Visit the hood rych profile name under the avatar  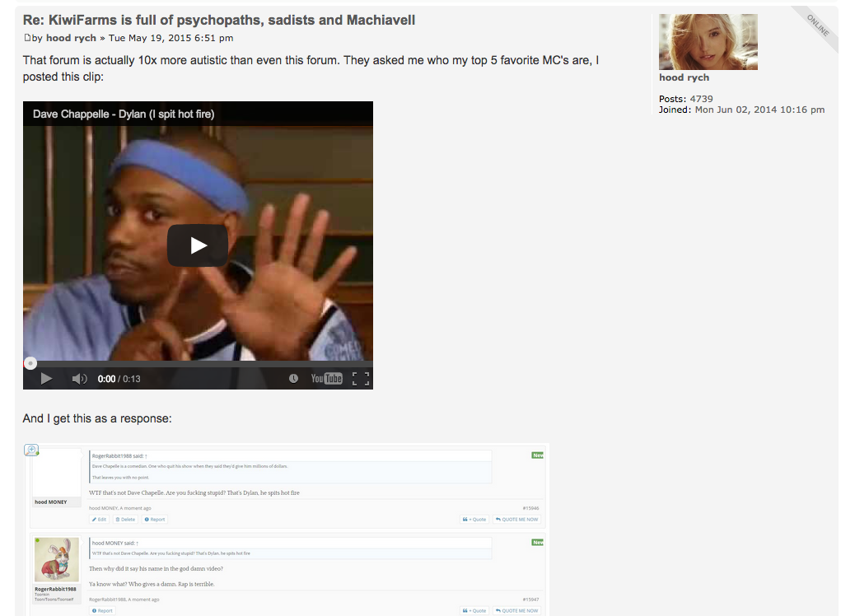point(684,77)
